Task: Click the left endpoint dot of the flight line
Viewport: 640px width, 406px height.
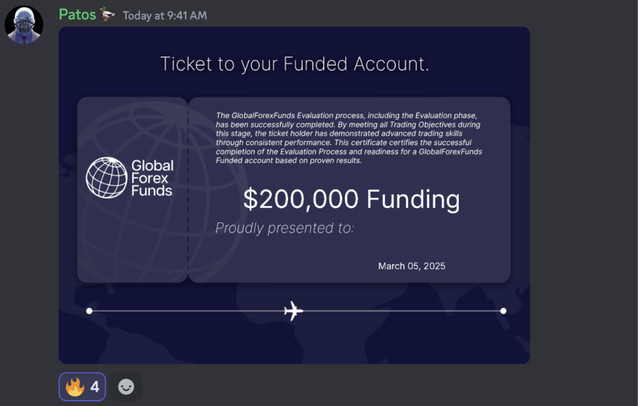Action: [x=90, y=311]
